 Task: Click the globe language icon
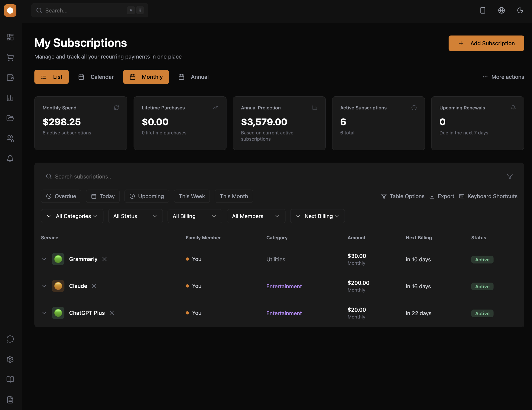(501, 10)
